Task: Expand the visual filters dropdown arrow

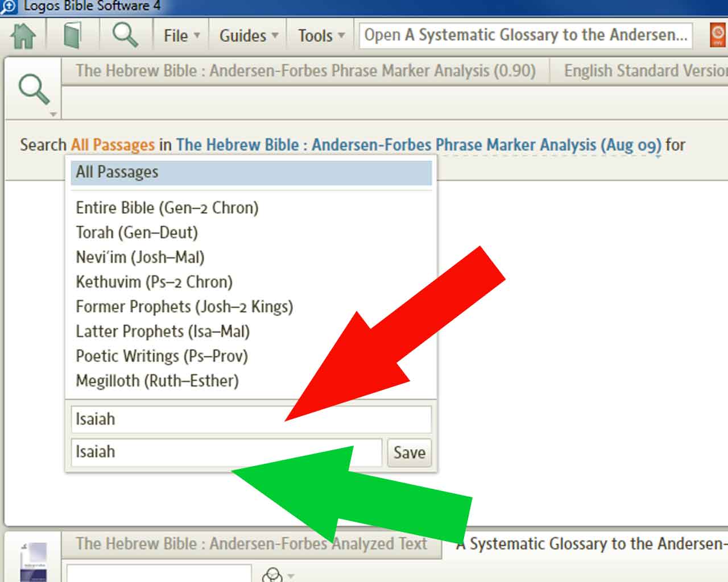Action: coord(291,576)
